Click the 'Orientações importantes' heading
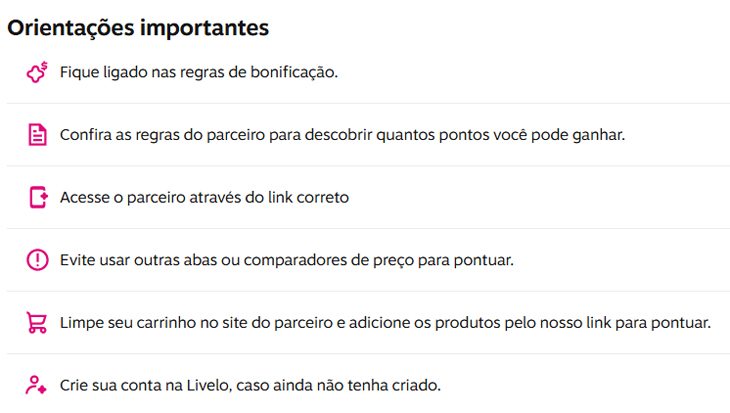Screen dimensions: 730x413 tap(138, 27)
